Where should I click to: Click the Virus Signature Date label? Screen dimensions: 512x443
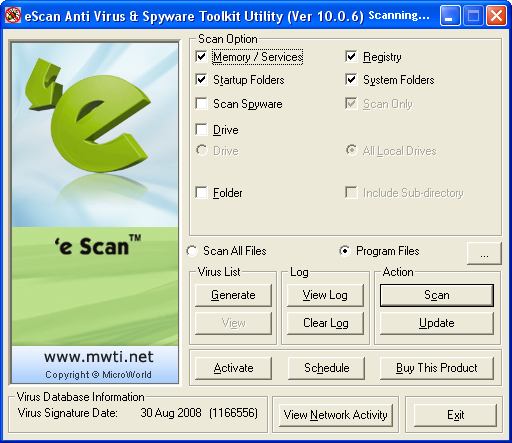[x=68, y=413]
